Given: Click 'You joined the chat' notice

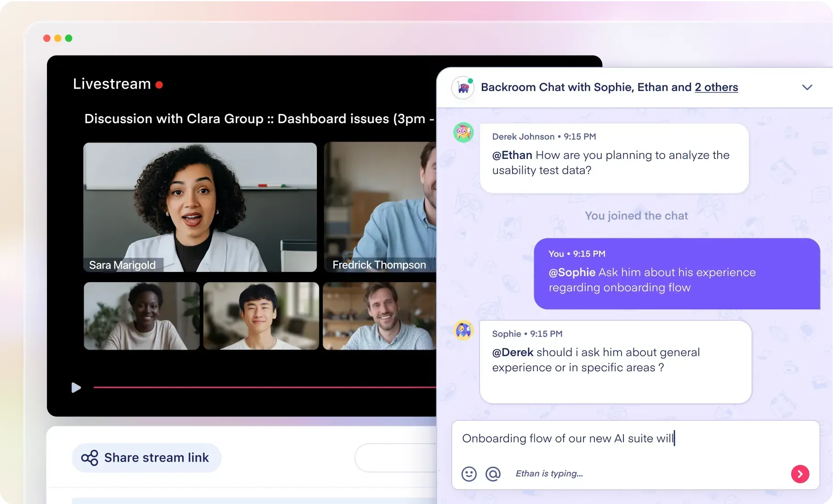Looking at the screenshot, I should point(636,215).
